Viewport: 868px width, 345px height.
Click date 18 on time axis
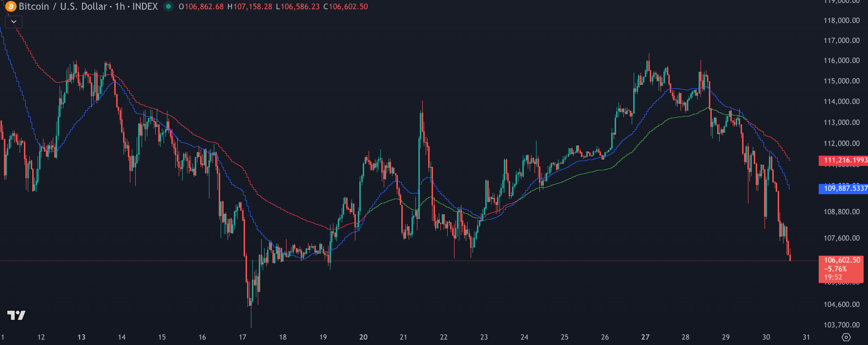click(x=283, y=337)
